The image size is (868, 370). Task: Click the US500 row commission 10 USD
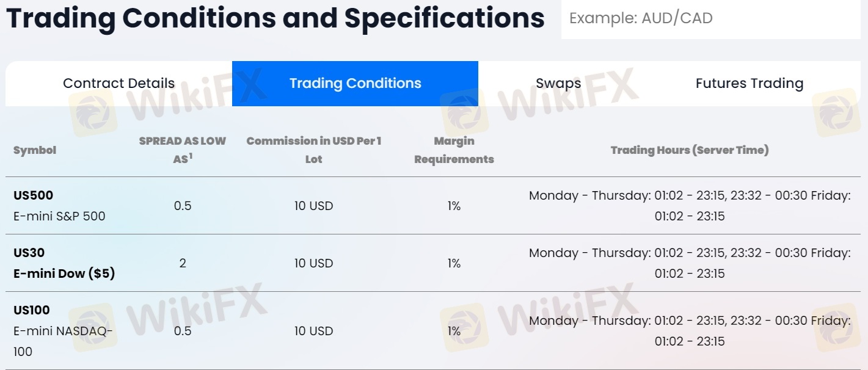point(313,206)
